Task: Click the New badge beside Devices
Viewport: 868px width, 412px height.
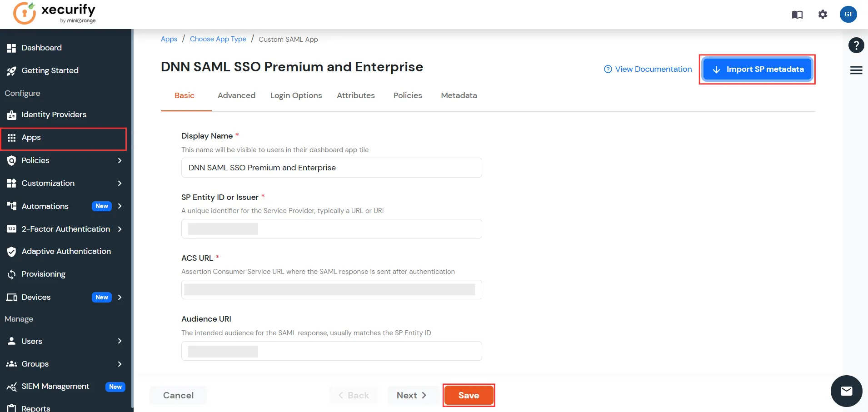Action: coord(102,297)
